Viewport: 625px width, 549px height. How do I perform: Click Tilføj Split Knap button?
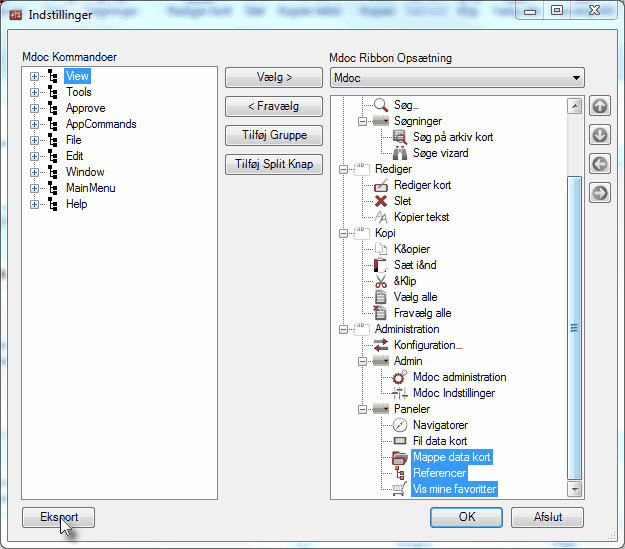pos(274,164)
